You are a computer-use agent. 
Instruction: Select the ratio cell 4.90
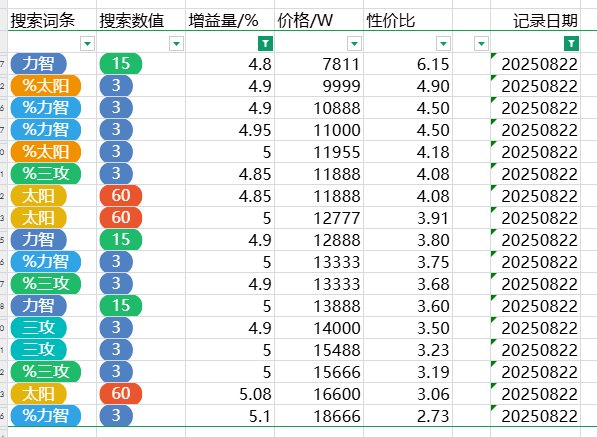pyautogui.click(x=408, y=86)
